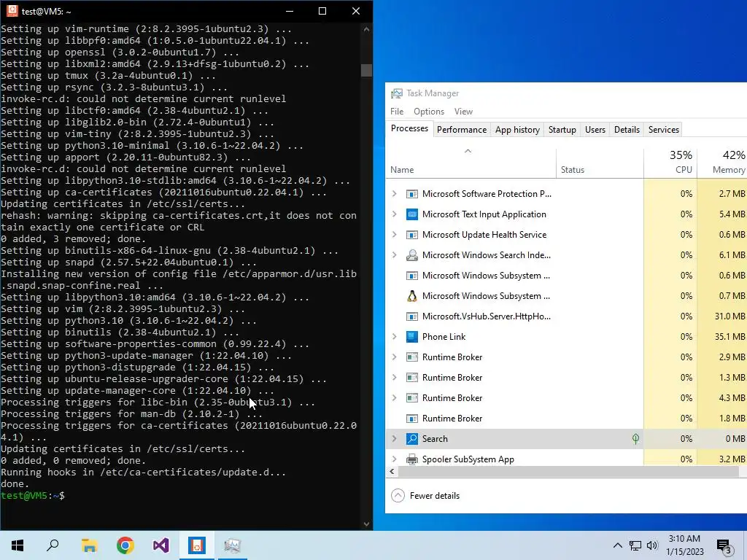Open Task Manager View menu
This screenshot has height=560, width=747.
pos(463,112)
